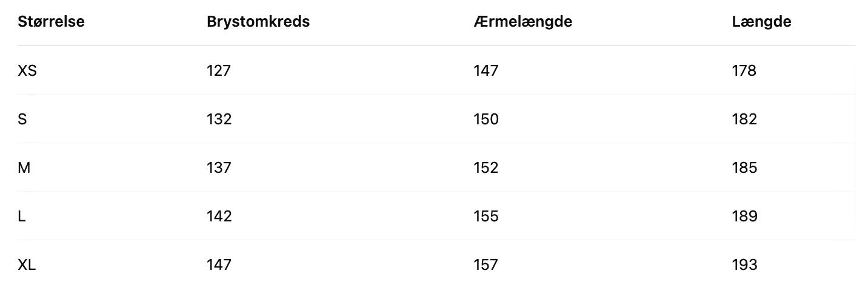The width and height of the screenshot is (868, 296).
Task: Select the M size row label
Action: tap(24, 168)
